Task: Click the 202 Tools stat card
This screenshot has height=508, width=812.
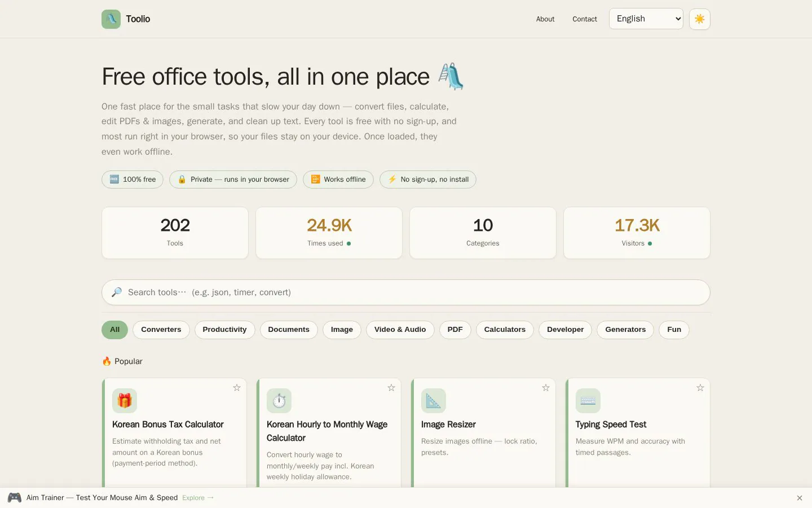Action: (x=175, y=233)
